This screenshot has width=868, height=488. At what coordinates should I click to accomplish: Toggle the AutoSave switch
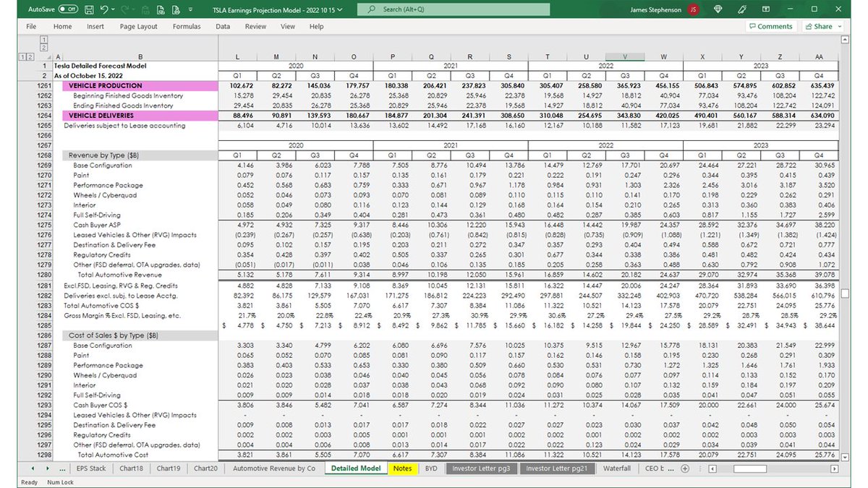point(68,9)
